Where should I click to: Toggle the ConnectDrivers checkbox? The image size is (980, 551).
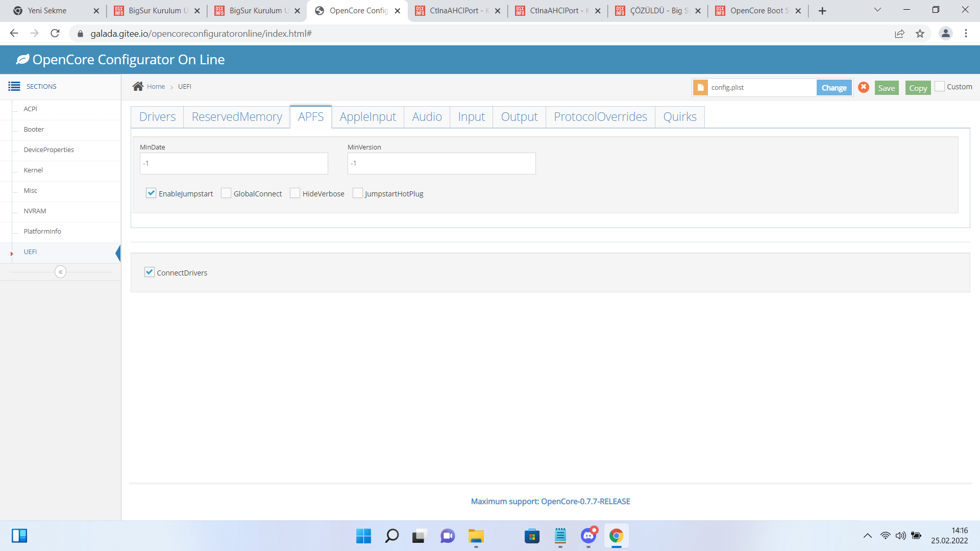[x=150, y=272]
